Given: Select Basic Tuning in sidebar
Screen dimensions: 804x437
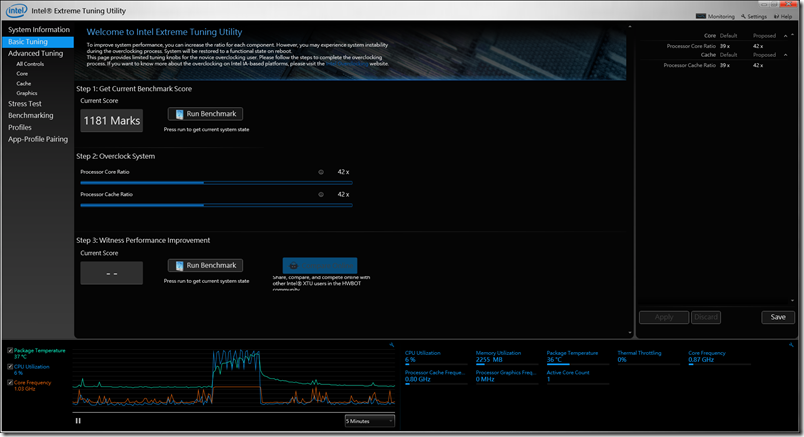Looking at the screenshot, I should [x=38, y=42].
